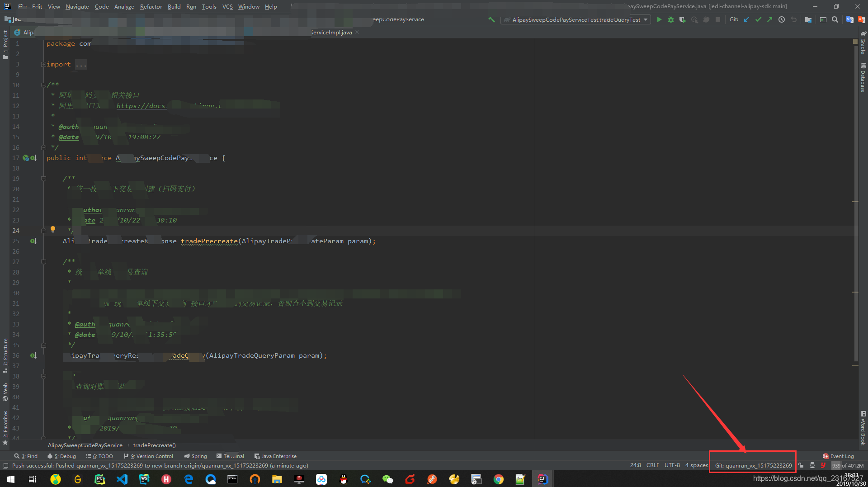Viewport: 868px width, 487px height.
Task: Click the inspector hector icon in status bar
Action: [812, 465]
